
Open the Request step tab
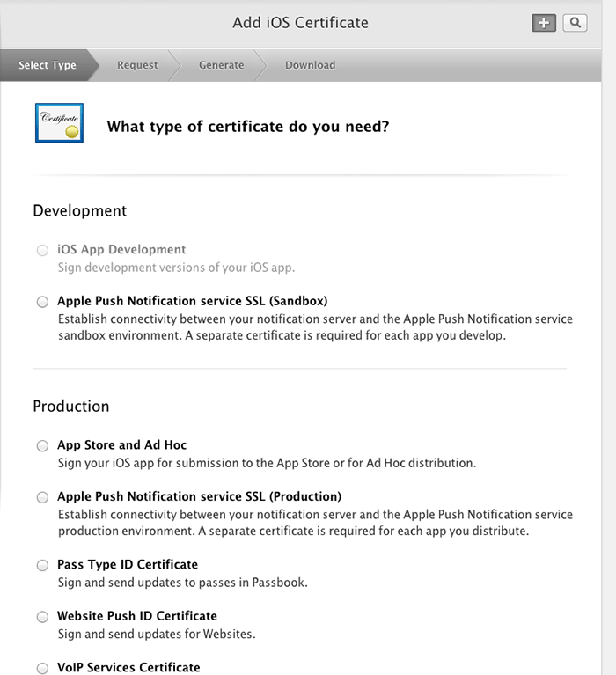point(137,65)
